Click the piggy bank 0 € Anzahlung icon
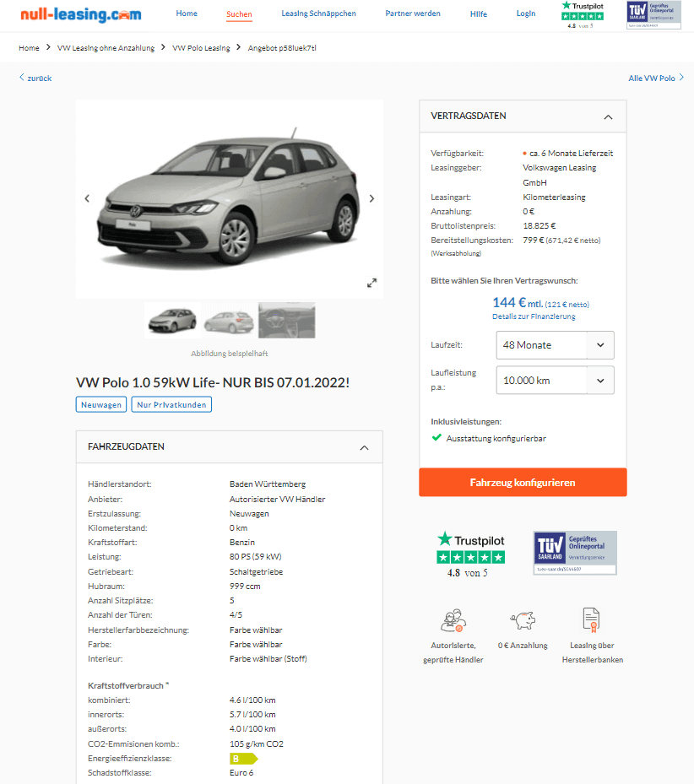The image size is (694, 784). (x=523, y=620)
